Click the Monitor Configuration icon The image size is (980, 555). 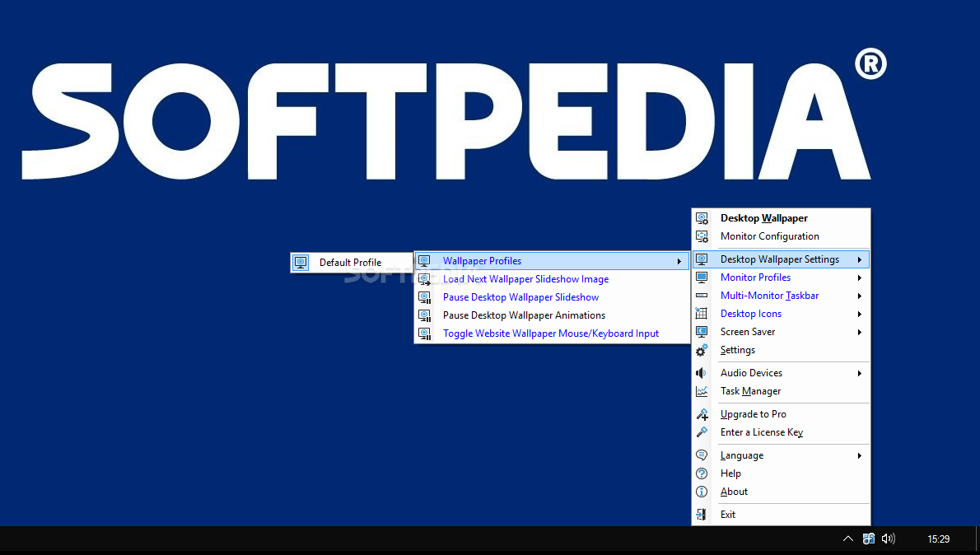pos(702,236)
